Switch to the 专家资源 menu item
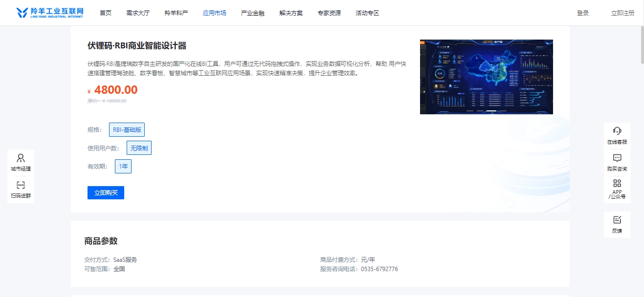The image size is (644, 297). click(329, 13)
